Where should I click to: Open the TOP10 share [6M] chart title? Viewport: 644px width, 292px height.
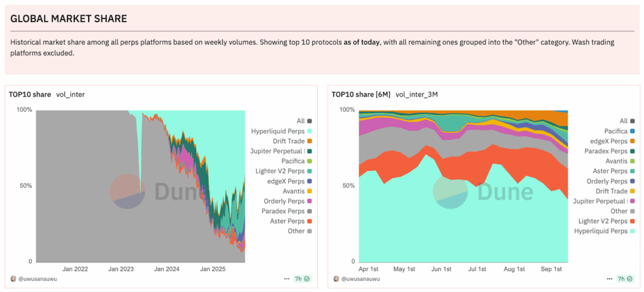pos(360,94)
